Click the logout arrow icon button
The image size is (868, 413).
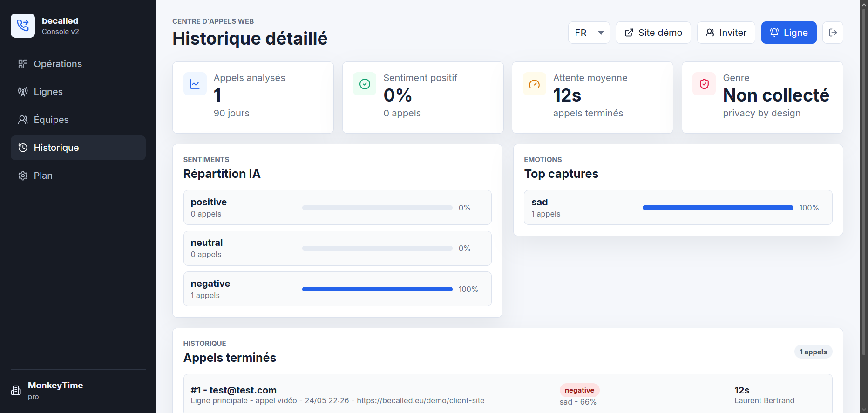pyautogui.click(x=833, y=33)
